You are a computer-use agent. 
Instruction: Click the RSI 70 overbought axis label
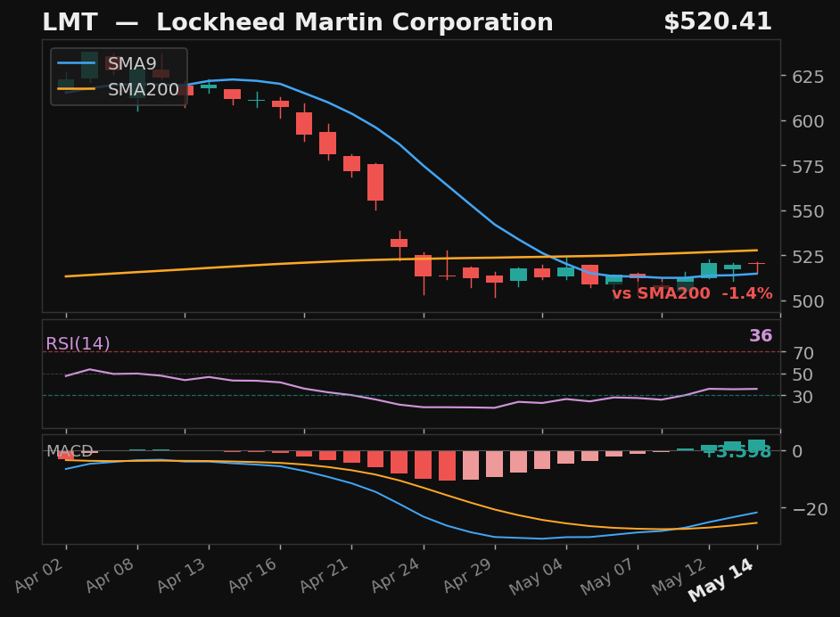pyautogui.click(x=803, y=353)
